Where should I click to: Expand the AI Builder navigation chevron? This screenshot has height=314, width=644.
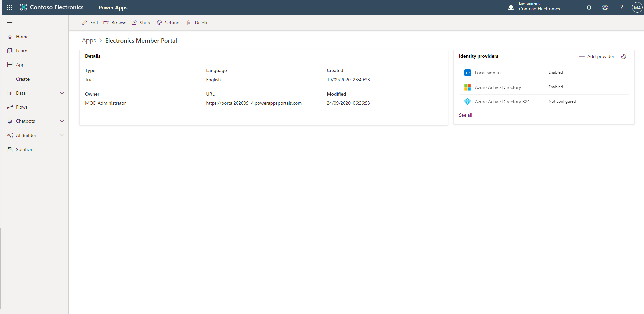tap(62, 135)
